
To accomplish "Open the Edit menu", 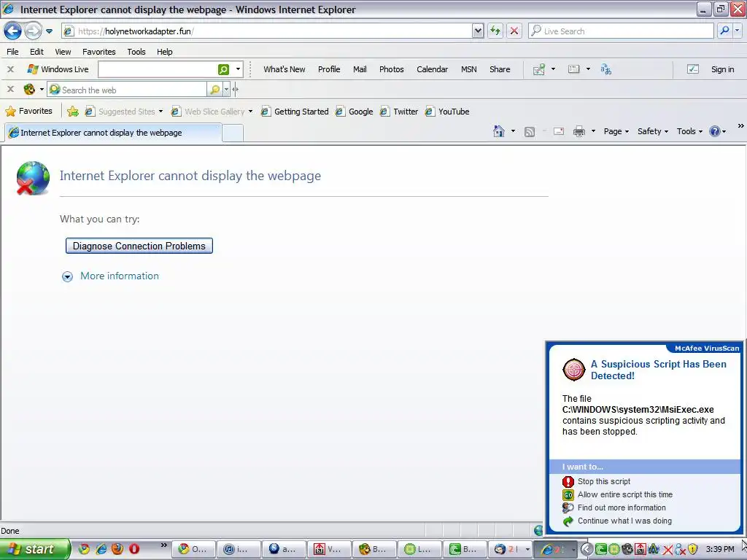I will pyautogui.click(x=36, y=52).
